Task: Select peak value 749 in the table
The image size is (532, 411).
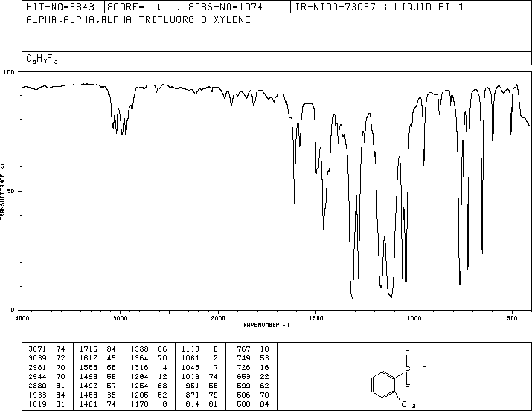Action: click(243, 357)
